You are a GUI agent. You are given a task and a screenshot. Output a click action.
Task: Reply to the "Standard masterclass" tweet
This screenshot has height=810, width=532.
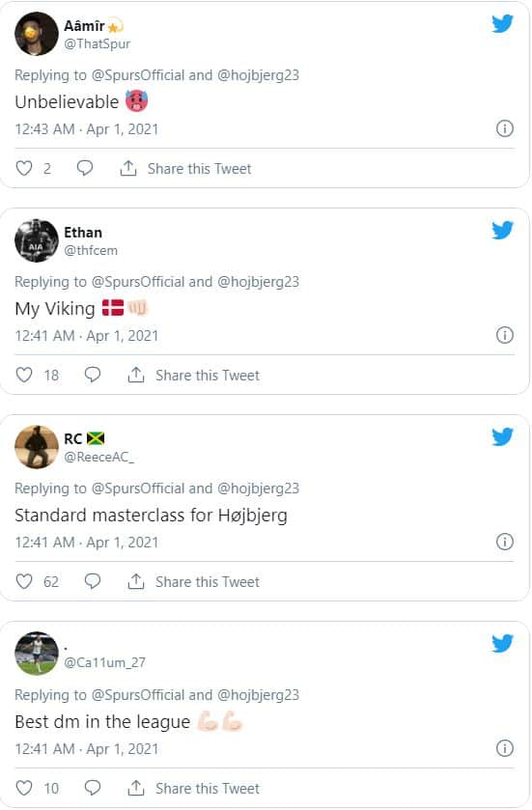point(93,581)
